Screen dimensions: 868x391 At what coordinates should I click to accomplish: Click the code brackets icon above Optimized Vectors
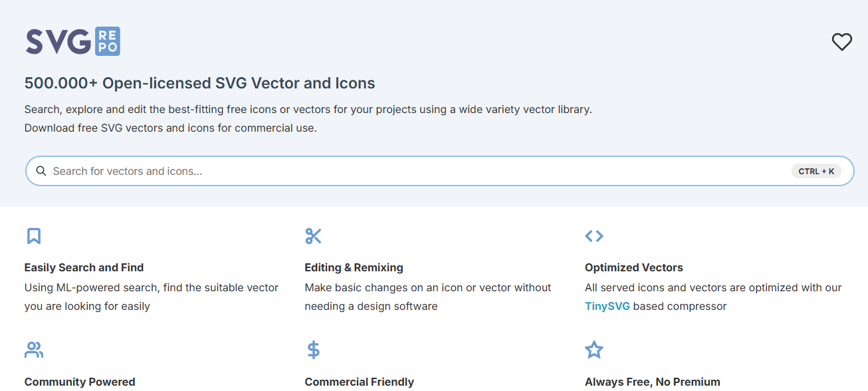pos(594,236)
